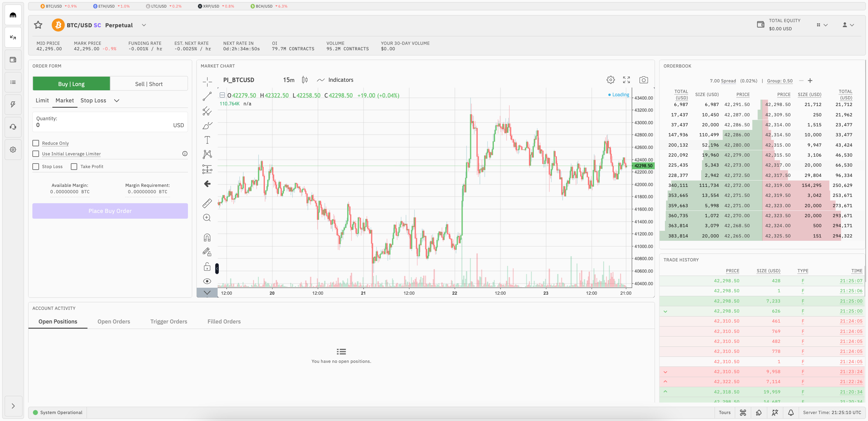Image resolution: width=868 pixels, height=421 pixels.
Task: Expand more order types chevron
Action: [117, 101]
